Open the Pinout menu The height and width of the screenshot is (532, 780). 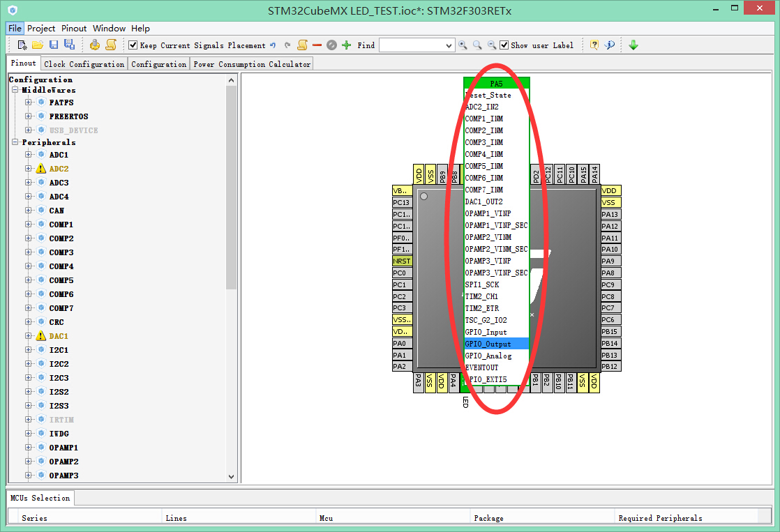[x=74, y=29]
